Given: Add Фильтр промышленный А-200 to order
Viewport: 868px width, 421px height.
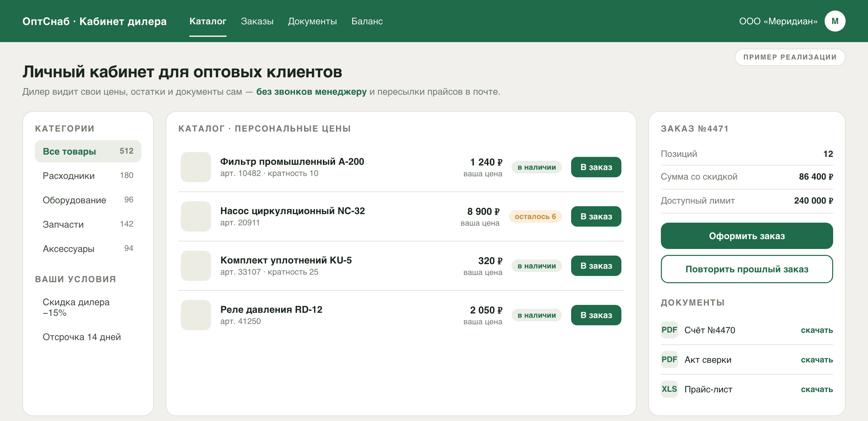Looking at the screenshot, I should click(596, 167).
